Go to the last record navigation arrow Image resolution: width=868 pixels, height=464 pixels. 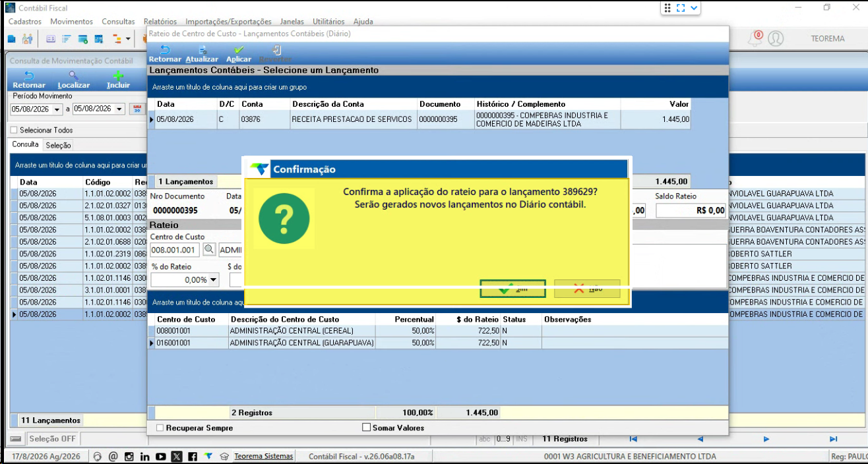pyautogui.click(x=833, y=439)
